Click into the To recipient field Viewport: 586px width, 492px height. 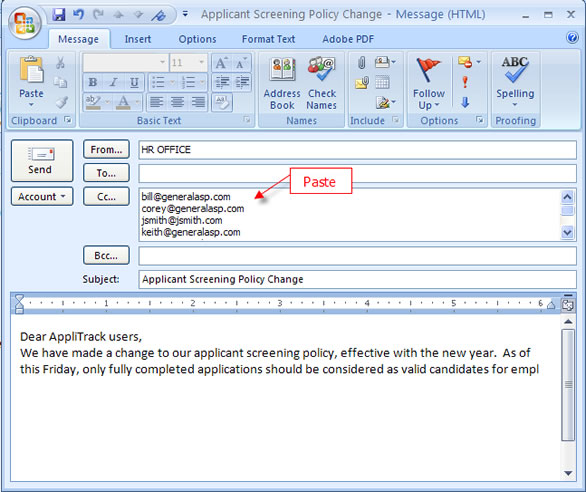coord(357,173)
